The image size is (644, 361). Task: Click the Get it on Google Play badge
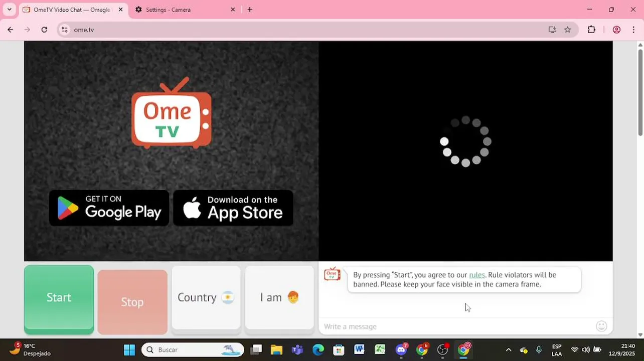109,208
